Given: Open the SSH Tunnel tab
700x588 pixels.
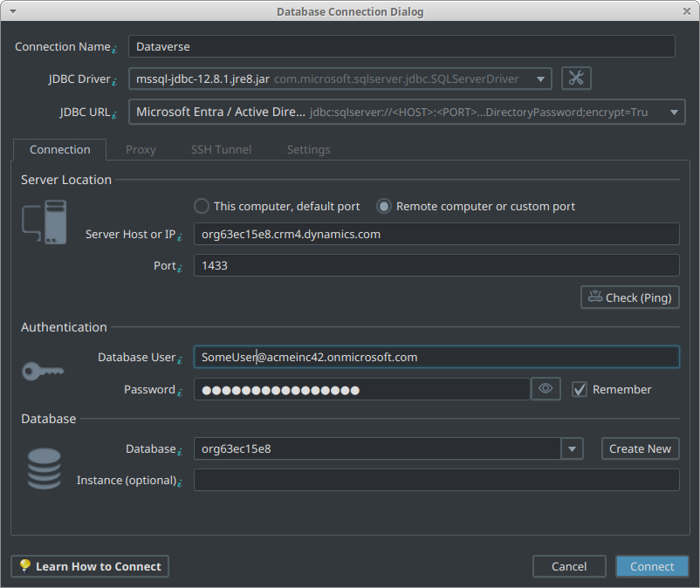Looking at the screenshot, I should click(221, 149).
